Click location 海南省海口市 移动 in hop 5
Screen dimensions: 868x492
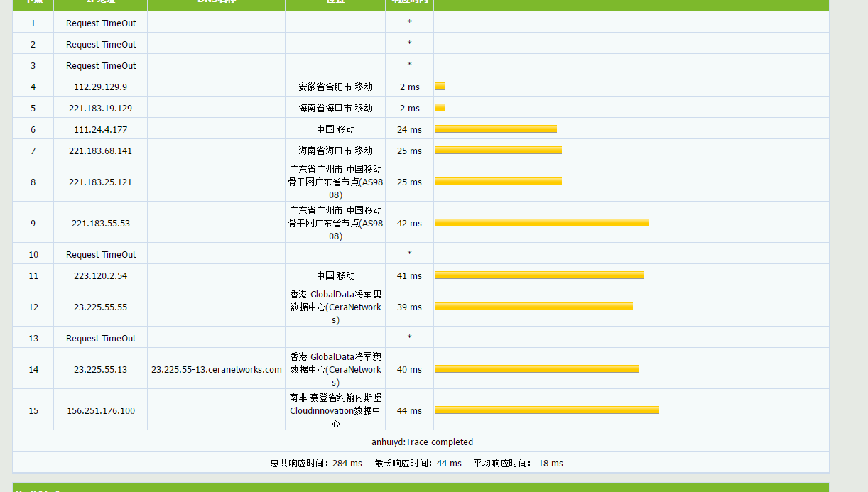335,108
